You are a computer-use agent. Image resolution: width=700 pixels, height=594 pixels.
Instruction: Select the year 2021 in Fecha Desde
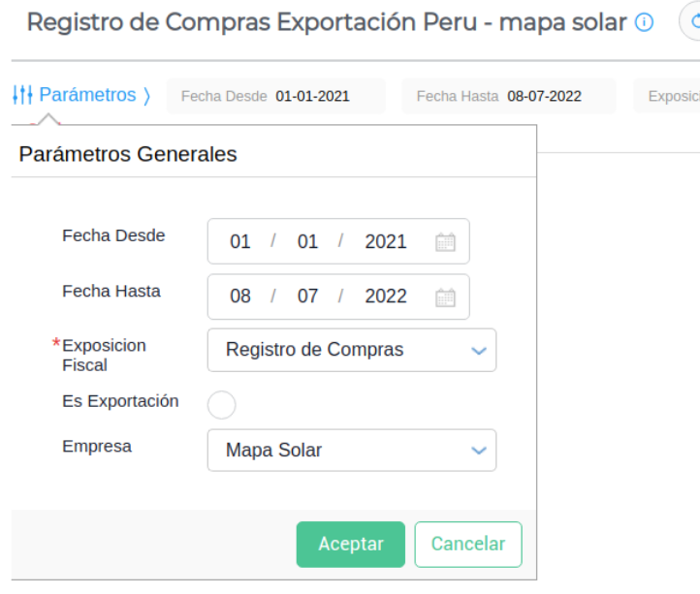tap(386, 242)
